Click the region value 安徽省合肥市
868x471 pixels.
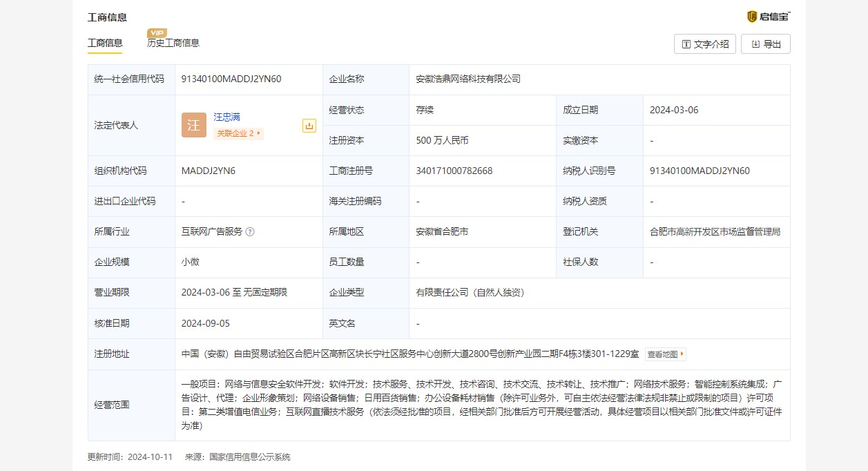442,232
